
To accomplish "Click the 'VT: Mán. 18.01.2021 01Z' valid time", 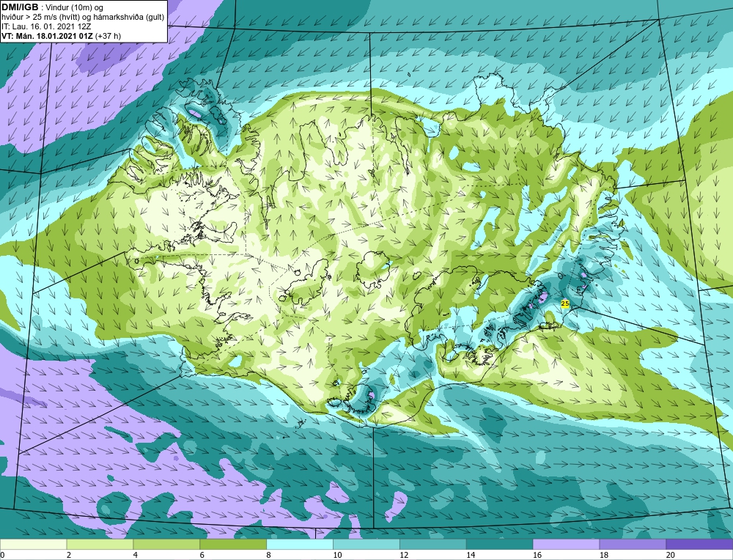I will pos(47,36).
